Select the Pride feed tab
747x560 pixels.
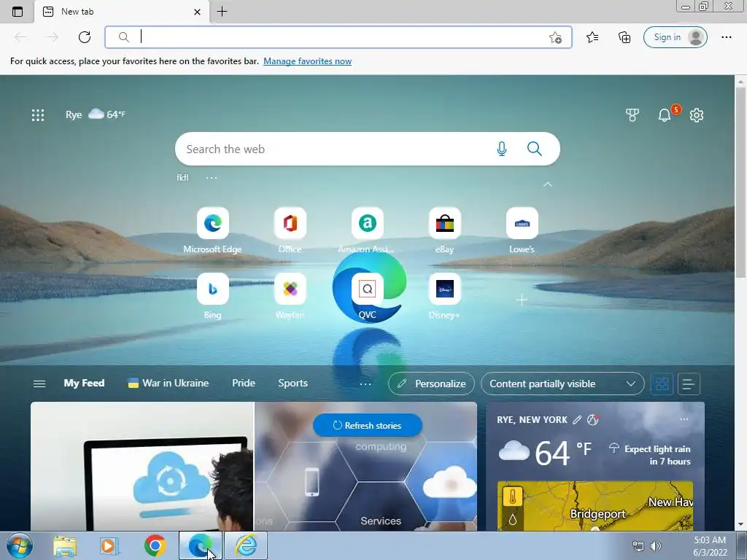tap(244, 384)
